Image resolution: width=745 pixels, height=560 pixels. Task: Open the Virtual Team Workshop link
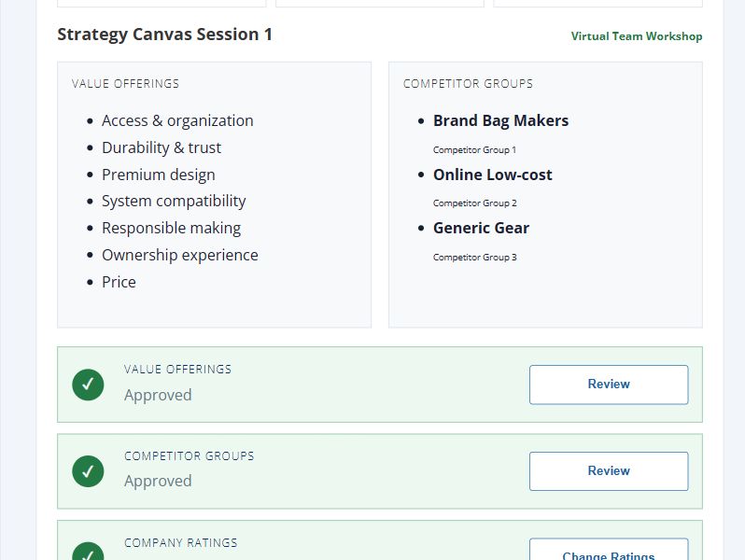636,36
